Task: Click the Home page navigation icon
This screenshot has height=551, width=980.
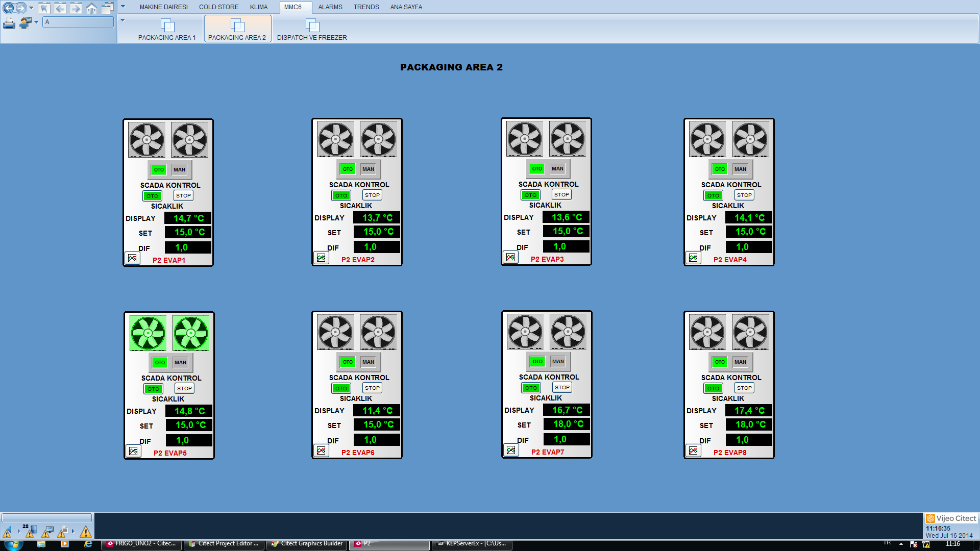Action: [91, 8]
